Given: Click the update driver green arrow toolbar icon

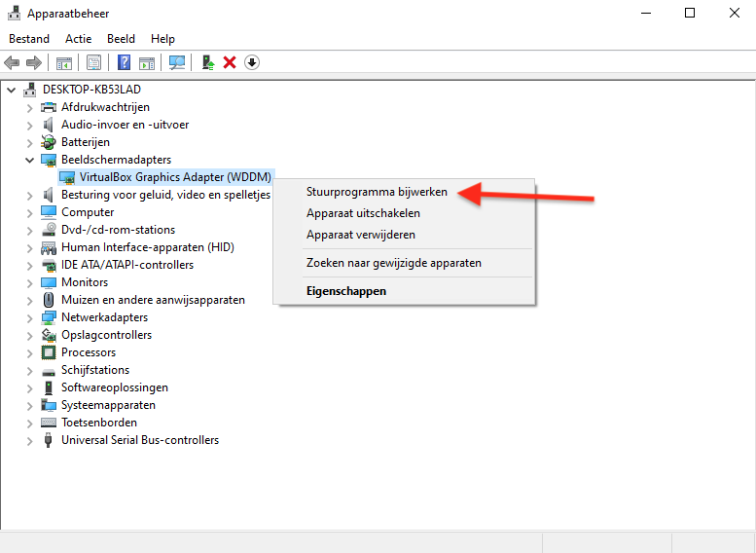Looking at the screenshot, I should 207,62.
